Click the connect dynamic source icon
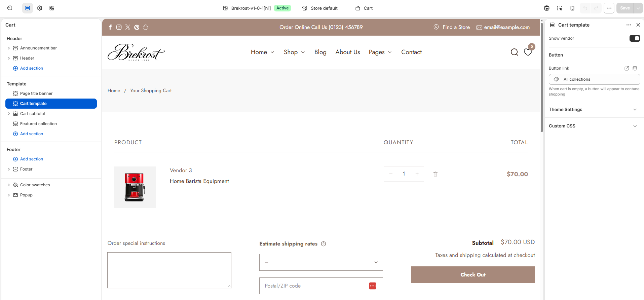 (635, 68)
